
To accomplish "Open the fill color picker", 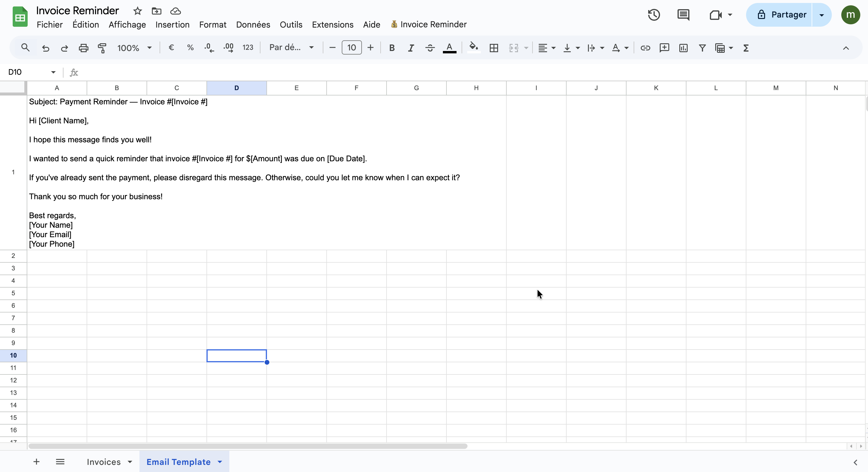I will click(x=473, y=47).
